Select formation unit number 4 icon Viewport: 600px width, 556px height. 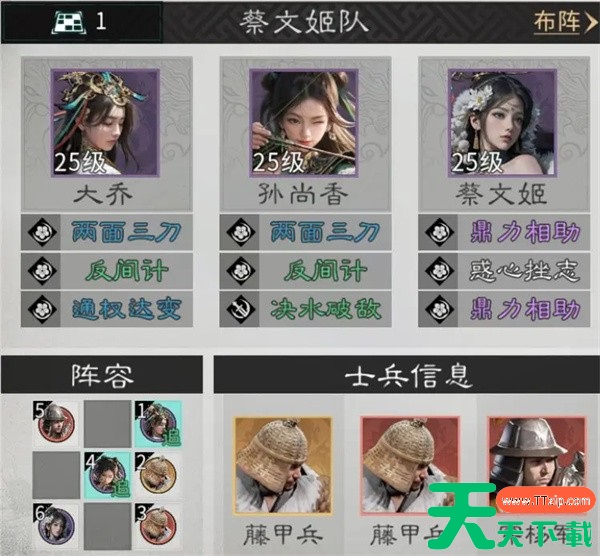108,475
